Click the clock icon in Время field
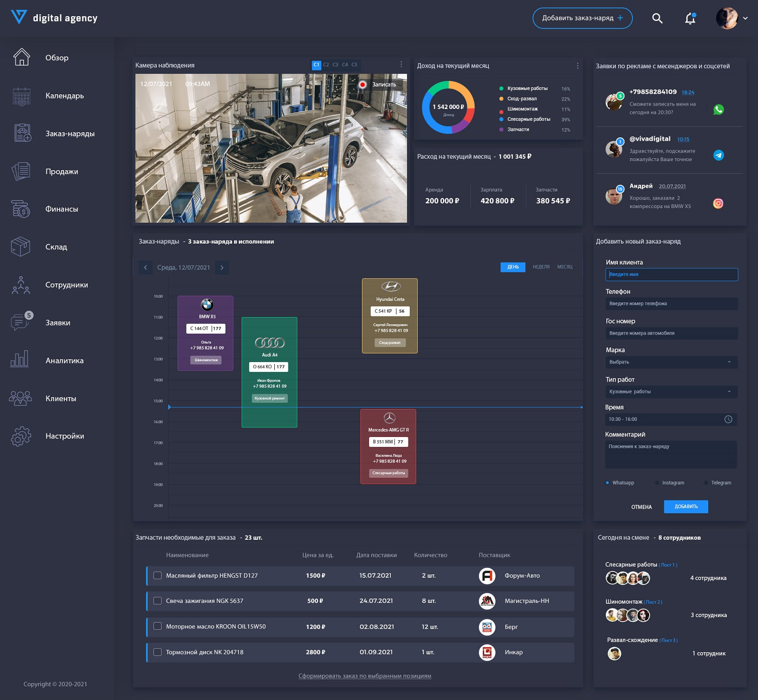Image resolution: width=758 pixels, height=700 pixels. 728,419
